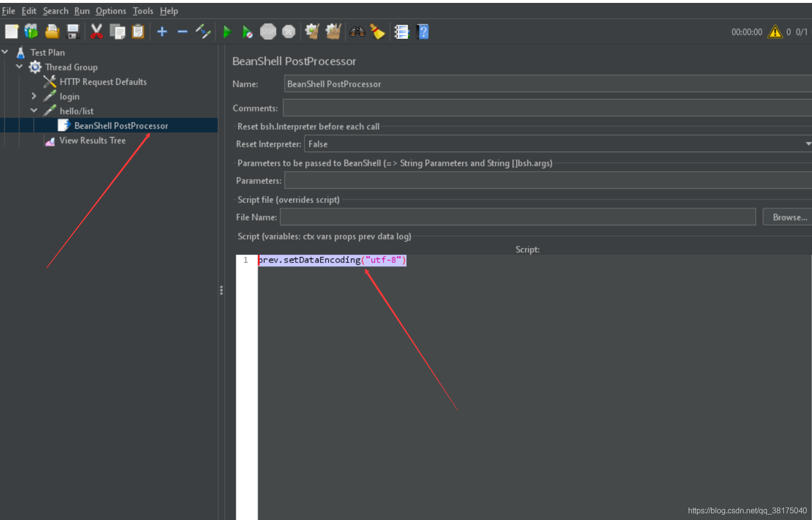
Task: Collapse the hello/list sampler node
Action: [34, 110]
